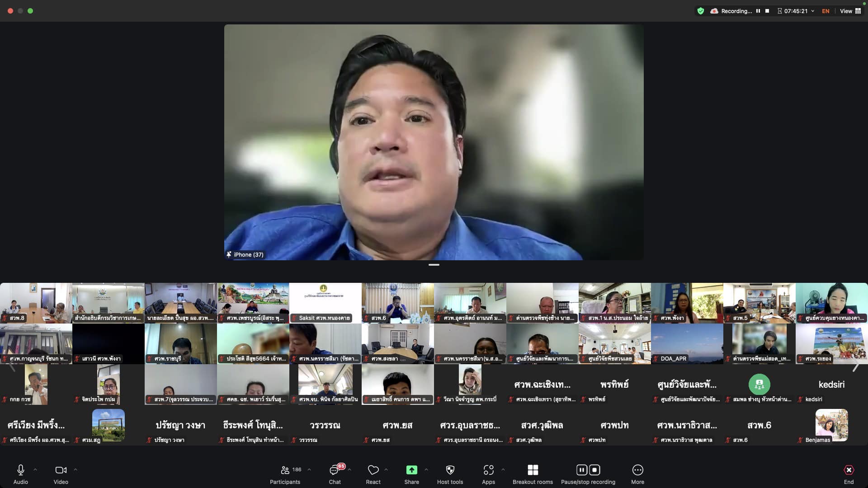This screenshot has height=488, width=868.
Task: Open the More options icon
Action: click(637, 470)
